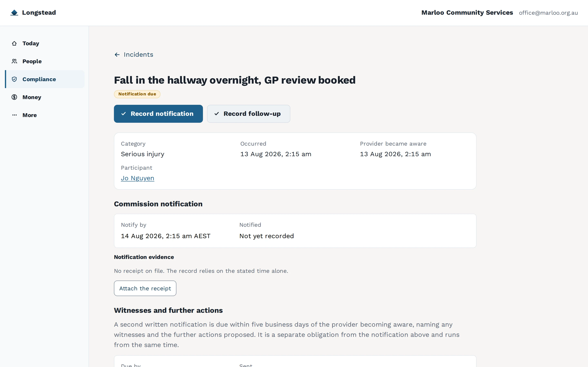Click the back arrow beside Incidents
Image resolution: width=588 pixels, height=367 pixels.
117,55
